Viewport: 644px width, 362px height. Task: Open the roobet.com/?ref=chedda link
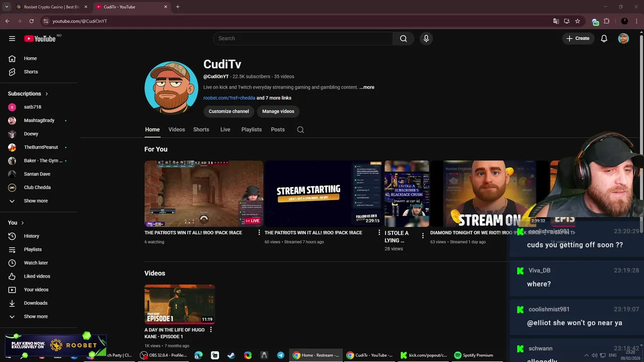(229, 98)
